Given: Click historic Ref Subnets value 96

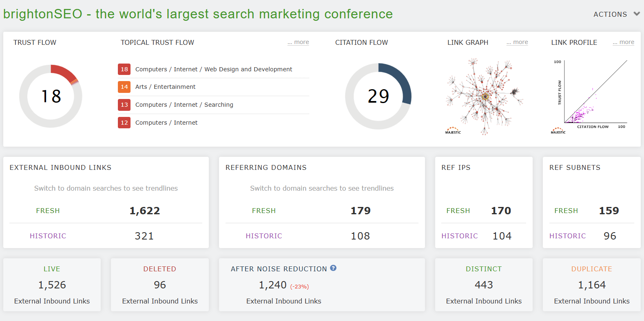Looking at the screenshot, I should click(x=610, y=236).
